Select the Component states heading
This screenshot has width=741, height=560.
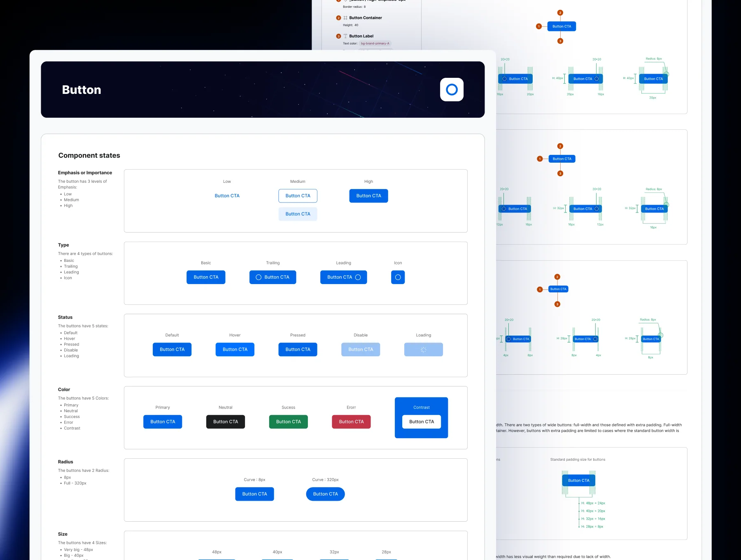click(x=89, y=155)
